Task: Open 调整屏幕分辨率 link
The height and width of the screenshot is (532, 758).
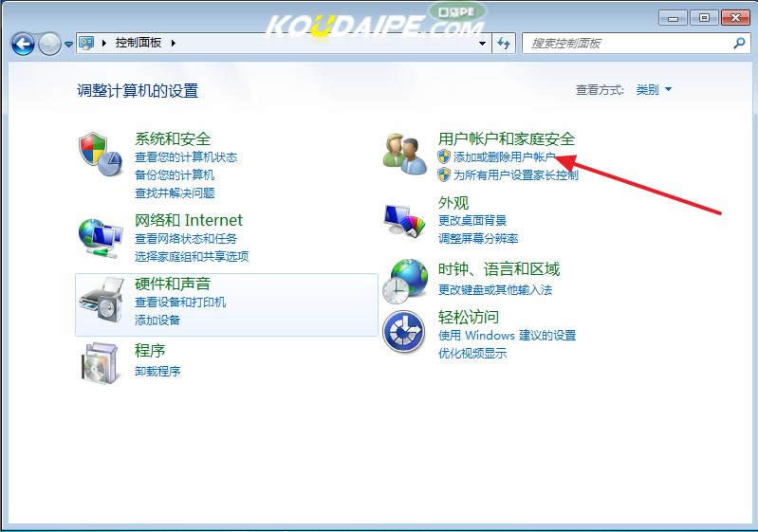Action: pyautogui.click(x=478, y=238)
